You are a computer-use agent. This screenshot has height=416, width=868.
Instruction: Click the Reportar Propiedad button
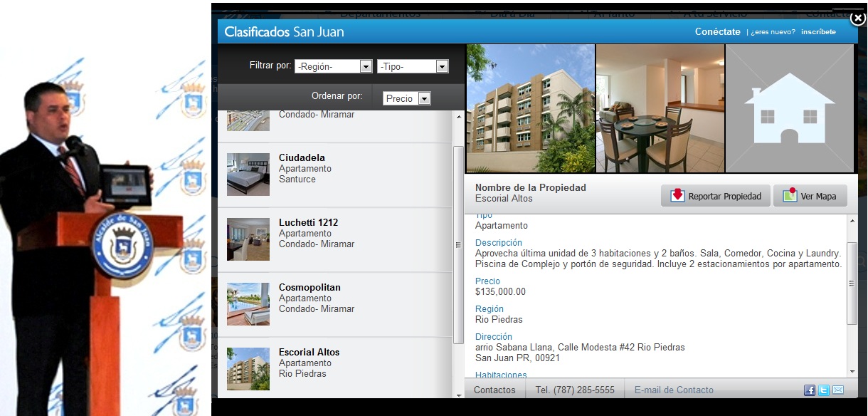(716, 196)
